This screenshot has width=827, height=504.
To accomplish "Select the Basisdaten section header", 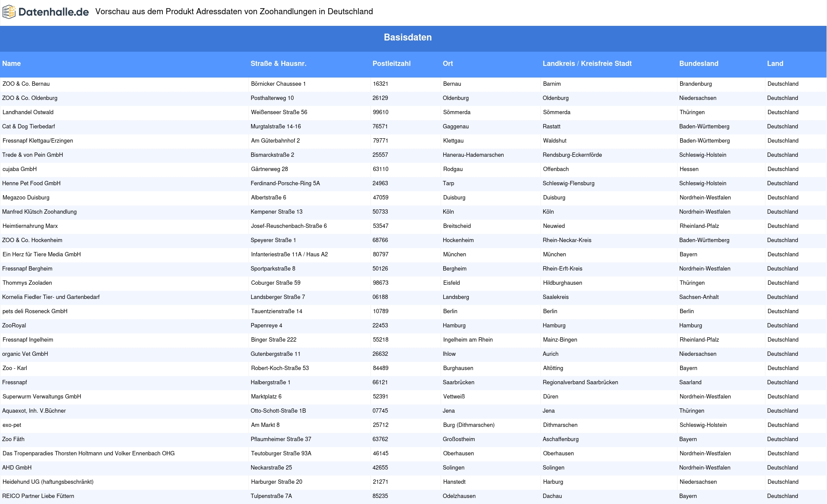I will 408,37.
